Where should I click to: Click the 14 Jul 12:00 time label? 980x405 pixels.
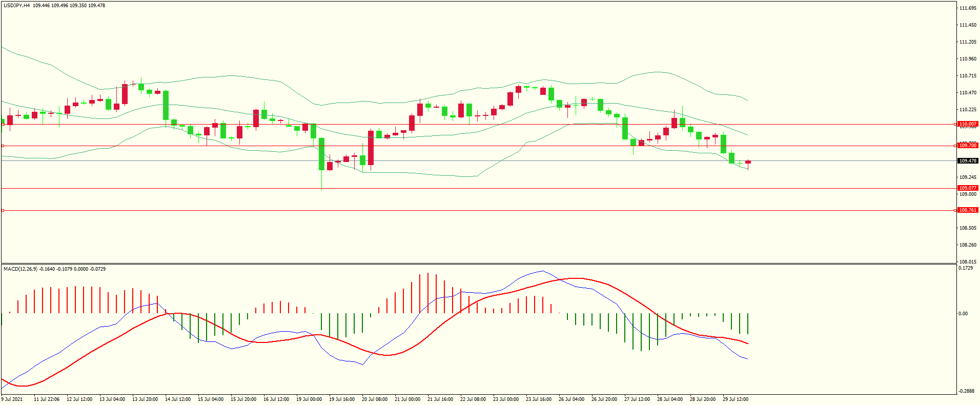click(x=177, y=399)
